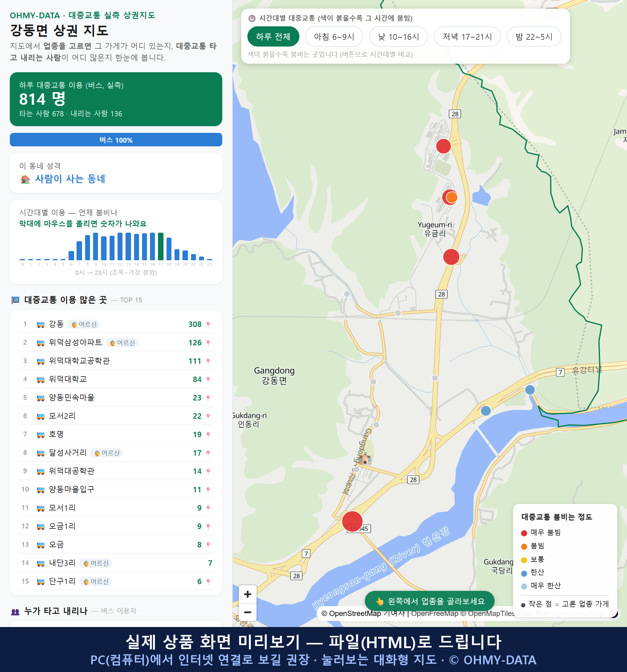Click the pin icon for 양동민속마을 row
The width and height of the screenshot is (627, 672).
pyautogui.click(x=208, y=398)
